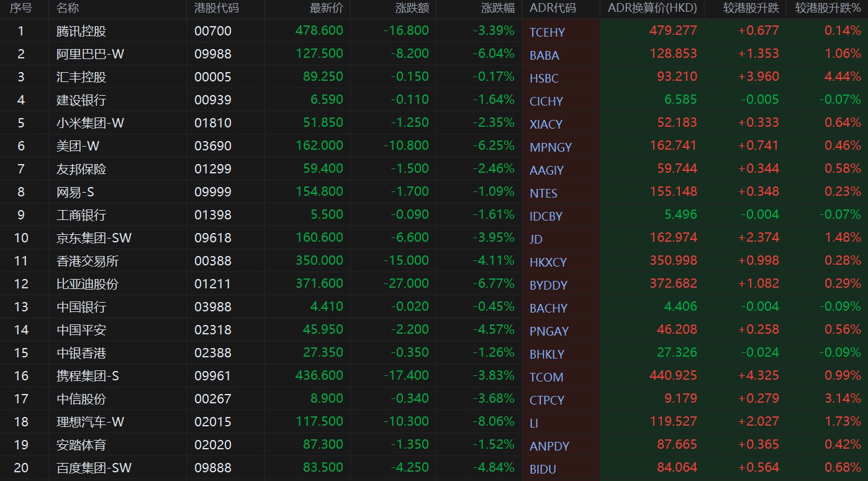Click the 携程集团-S stock name
Image resolution: width=868 pixels, height=481 pixels.
(x=88, y=376)
